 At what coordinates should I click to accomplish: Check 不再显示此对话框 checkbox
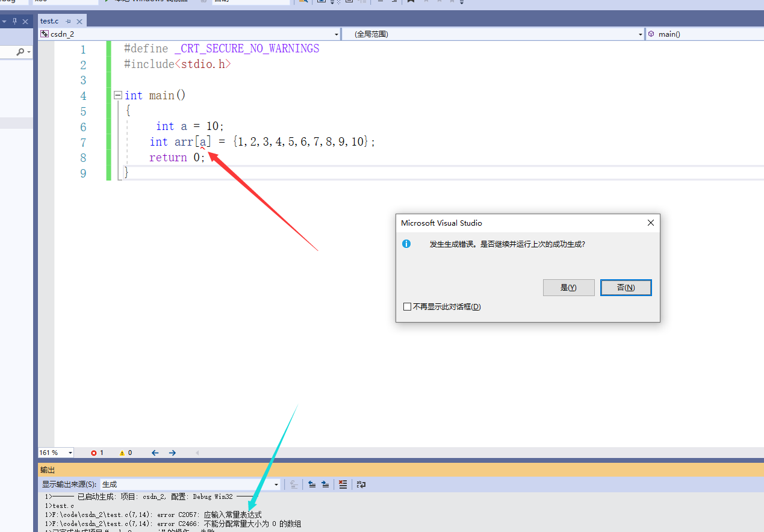pyautogui.click(x=407, y=307)
